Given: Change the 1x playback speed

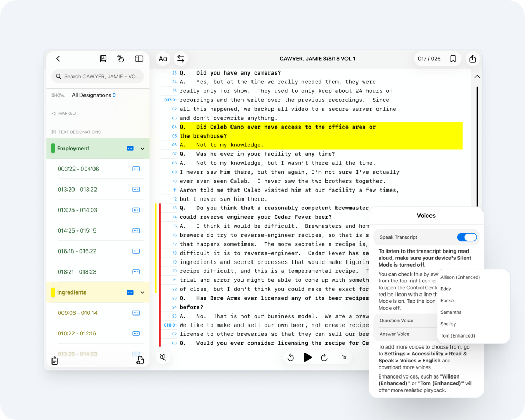Looking at the screenshot, I should (344, 357).
